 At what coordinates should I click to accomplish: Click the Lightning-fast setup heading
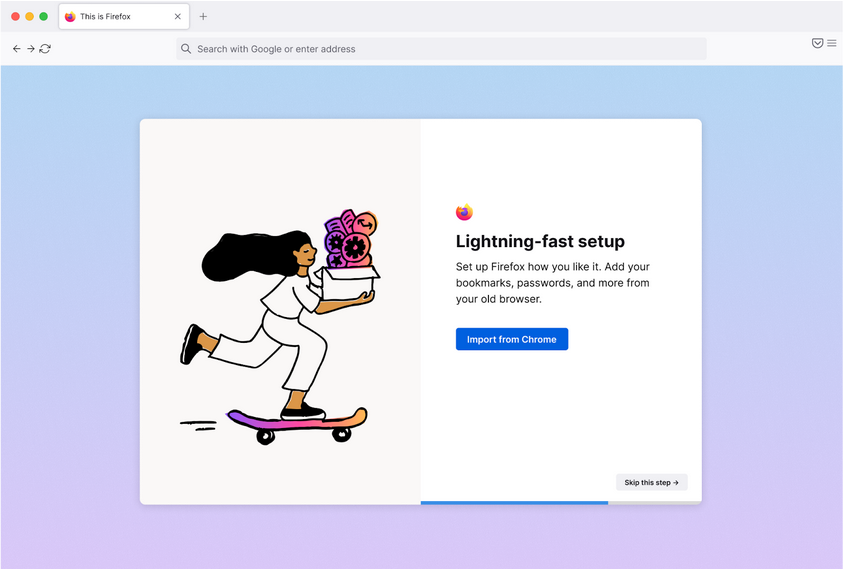[540, 241]
